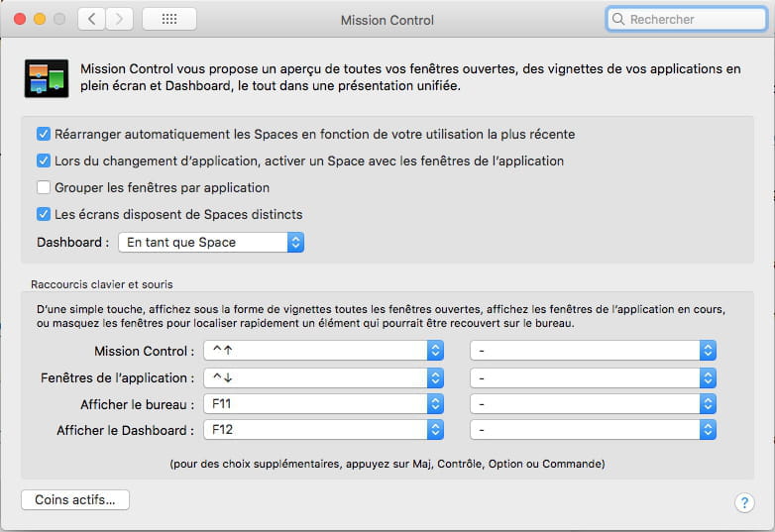Click the hint text about Maj, Contrôle, Option
Image resolution: width=775 pixels, height=532 pixels.
tap(387, 464)
